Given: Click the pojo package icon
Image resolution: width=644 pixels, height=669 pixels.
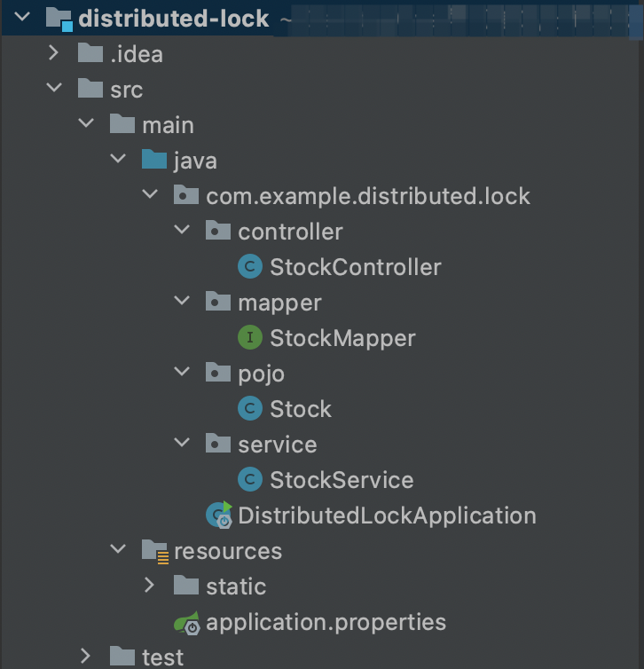Looking at the screenshot, I should (x=218, y=372).
